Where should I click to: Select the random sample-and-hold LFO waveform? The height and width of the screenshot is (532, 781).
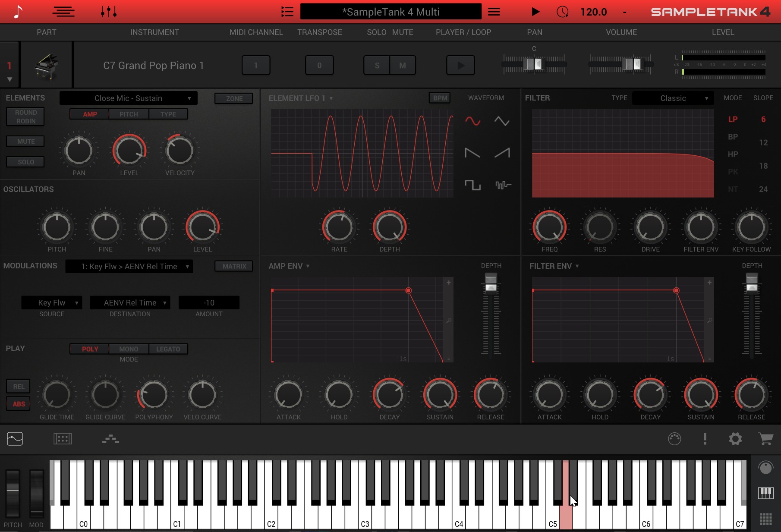(503, 185)
